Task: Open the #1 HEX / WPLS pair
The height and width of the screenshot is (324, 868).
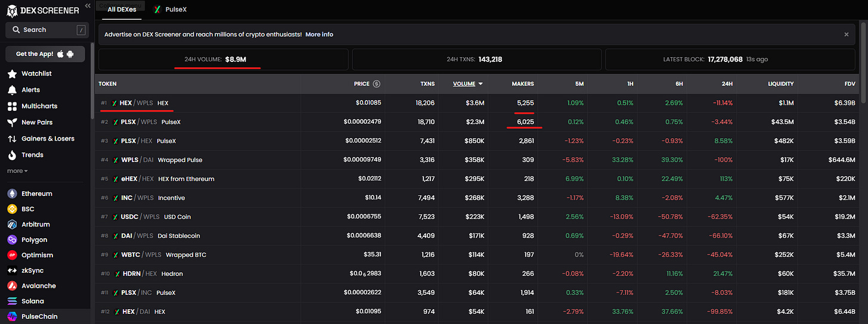Action: click(477, 103)
